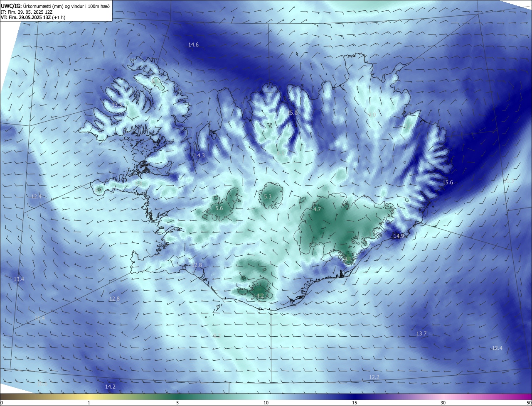Click the 14.3 value in the map
The width and height of the screenshot is (532, 406).
click(x=199, y=155)
